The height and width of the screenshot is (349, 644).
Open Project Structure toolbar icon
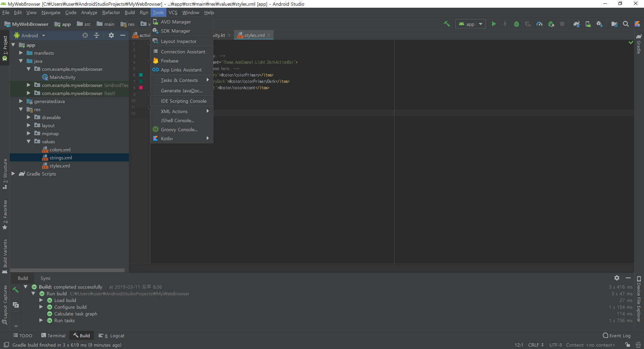[x=614, y=24]
